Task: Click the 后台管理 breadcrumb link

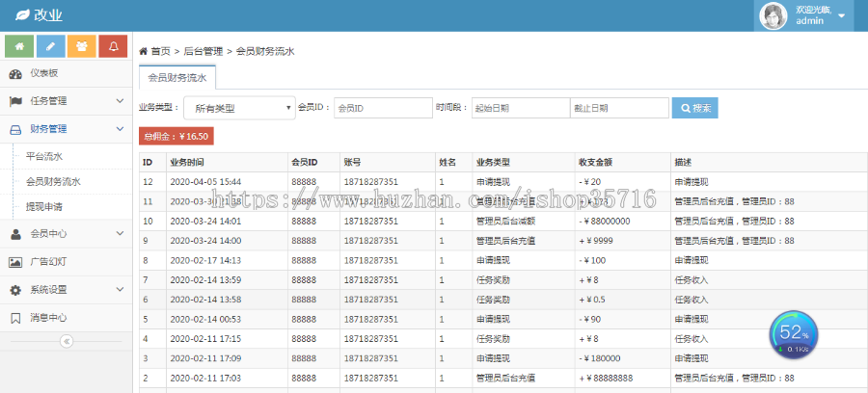Action: coord(203,50)
